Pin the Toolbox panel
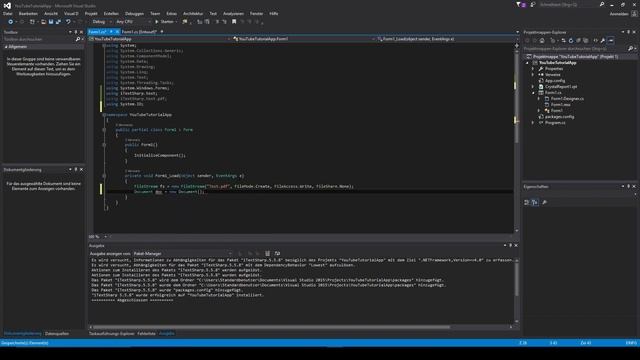The image size is (640, 360). (x=76, y=32)
